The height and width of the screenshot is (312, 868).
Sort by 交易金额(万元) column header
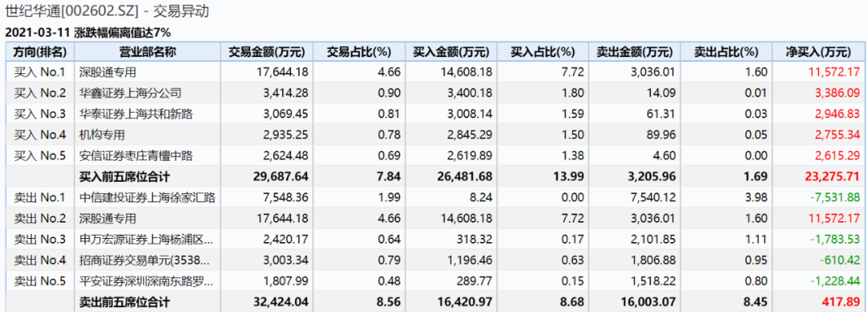(x=268, y=52)
